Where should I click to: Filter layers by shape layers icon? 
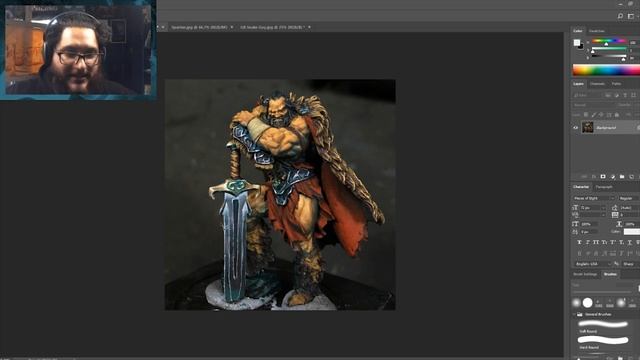[x=633, y=95]
